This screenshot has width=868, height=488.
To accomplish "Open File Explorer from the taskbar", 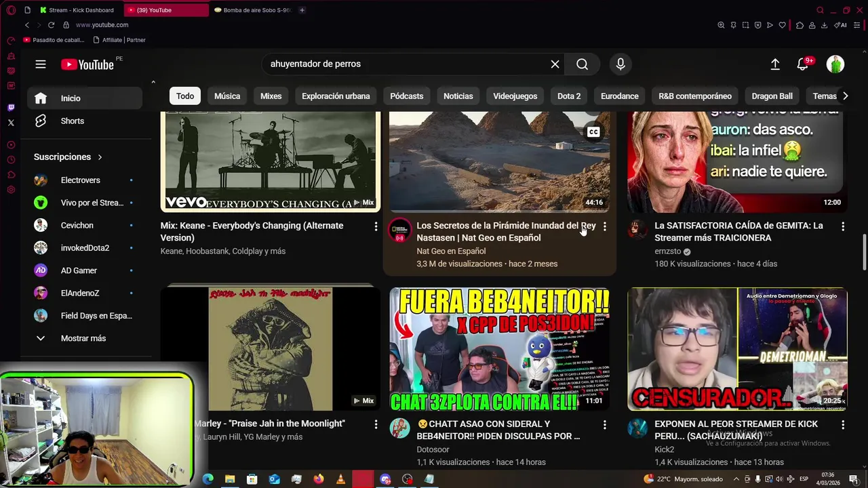I will point(230,479).
